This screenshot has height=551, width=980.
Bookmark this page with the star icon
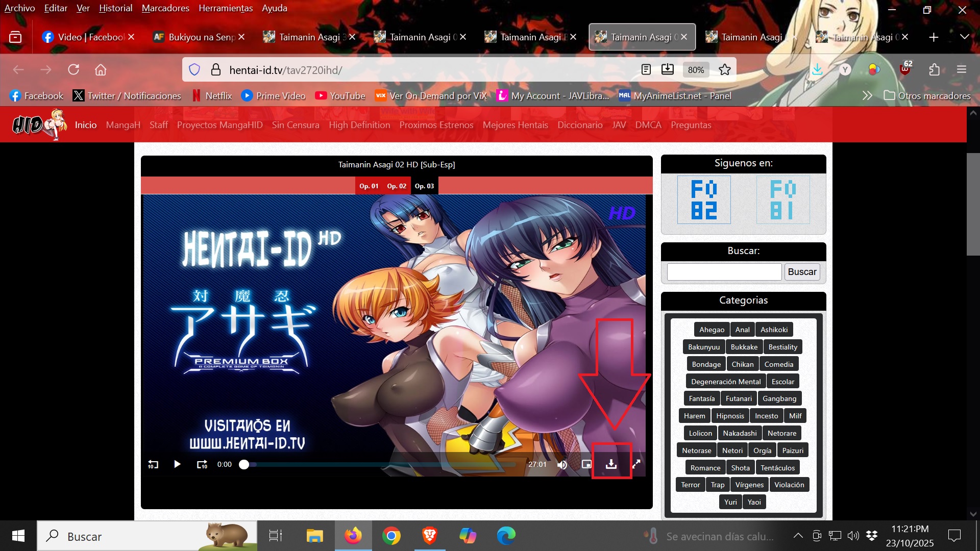[724, 70]
